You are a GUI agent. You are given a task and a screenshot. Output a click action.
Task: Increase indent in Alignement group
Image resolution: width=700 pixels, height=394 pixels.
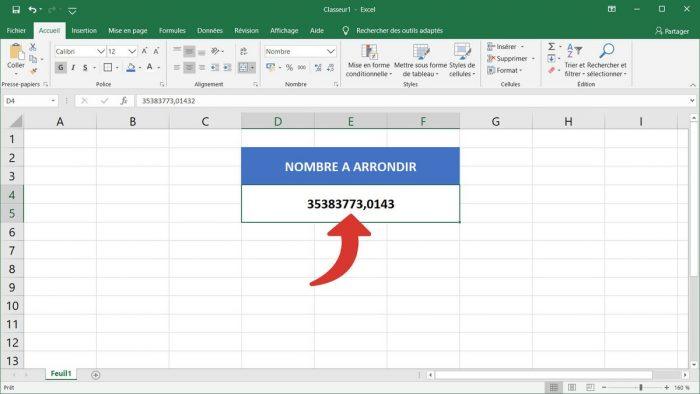point(227,67)
